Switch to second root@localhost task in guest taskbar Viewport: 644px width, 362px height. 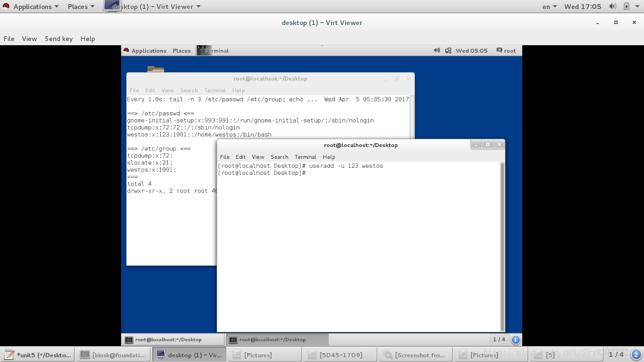click(x=277, y=339)
